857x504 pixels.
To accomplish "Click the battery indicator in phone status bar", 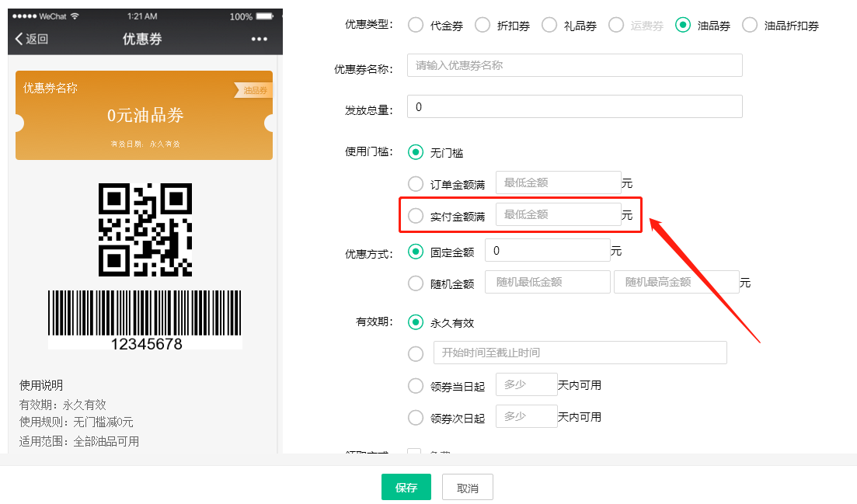I will tap(265, 16).
